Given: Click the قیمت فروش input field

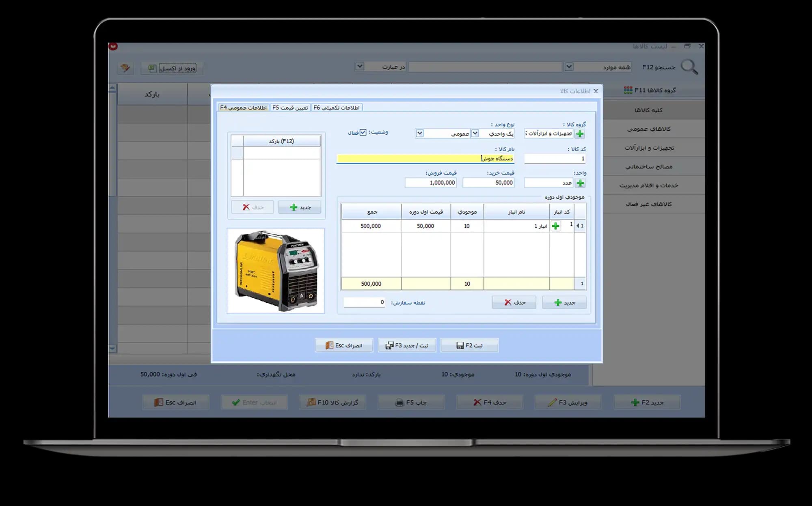Looking at the screenshot, I should pos(430,183).
